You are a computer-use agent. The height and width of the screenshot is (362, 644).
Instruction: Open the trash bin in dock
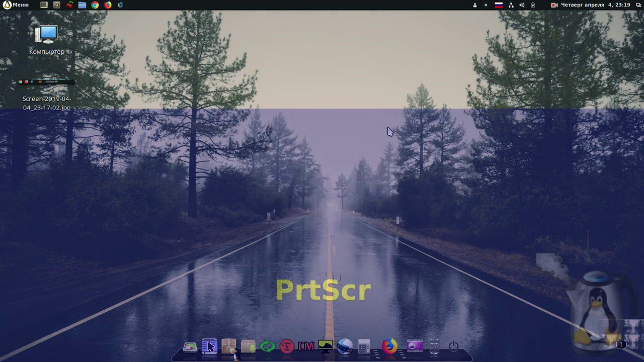(434, 346)
